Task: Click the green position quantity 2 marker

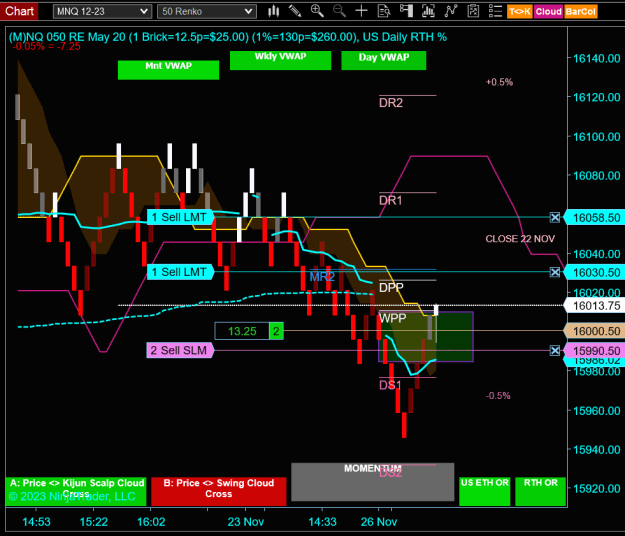Action: click(x=276, y=331)
